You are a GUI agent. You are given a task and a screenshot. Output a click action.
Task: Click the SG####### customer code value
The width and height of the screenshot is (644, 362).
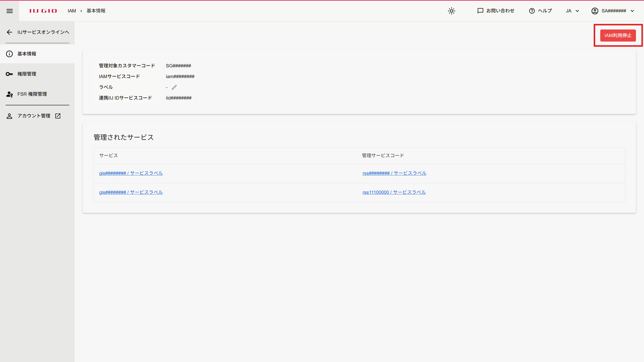178,66
